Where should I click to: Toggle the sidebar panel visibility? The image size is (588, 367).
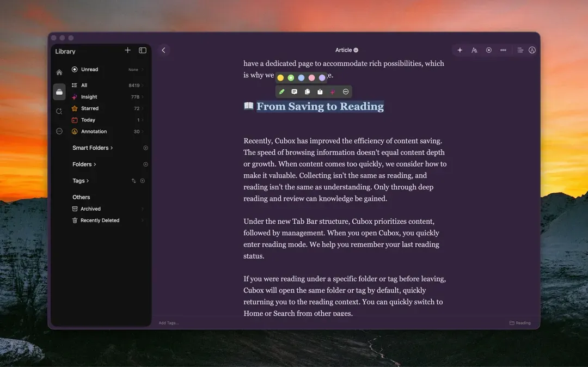(x=143, y=50)
